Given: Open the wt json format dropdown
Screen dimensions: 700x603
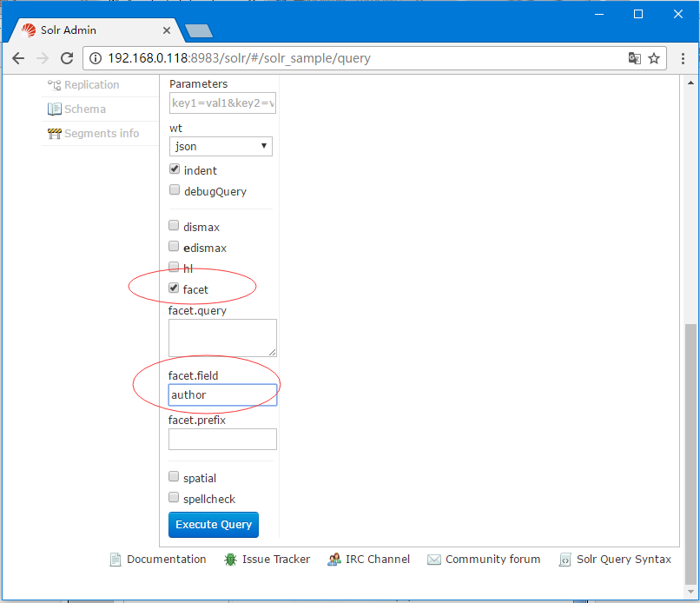Looking at the screenshot, I should point(221,147).
